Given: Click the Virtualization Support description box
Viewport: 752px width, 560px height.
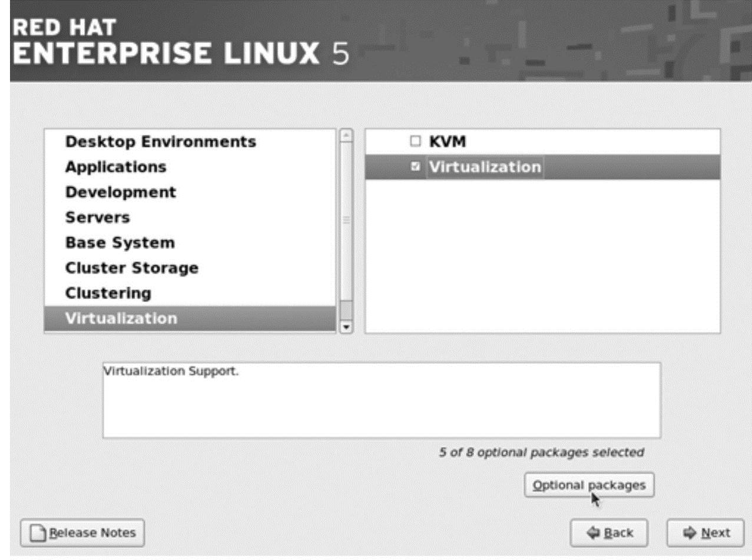Looking at the screenshot, I should point(381,400).
